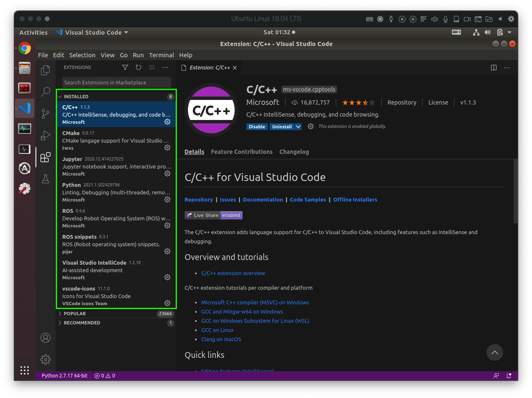This screenshot has height=398, width=532.
Task: Open manage gear for ROS snippets extension
Action: (167, 251)
